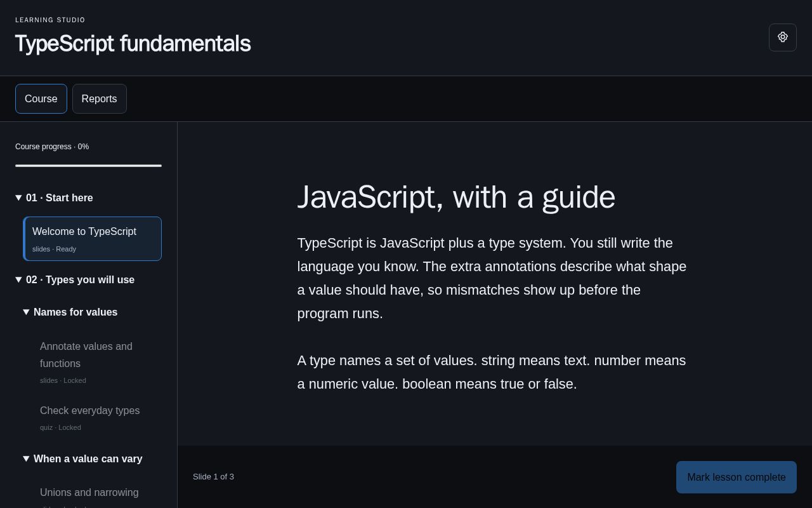The width and height of the screenshot is (812, 508).
Task: Open the Welcome to TypeScript lesson
Action: (x=93, y=239)
